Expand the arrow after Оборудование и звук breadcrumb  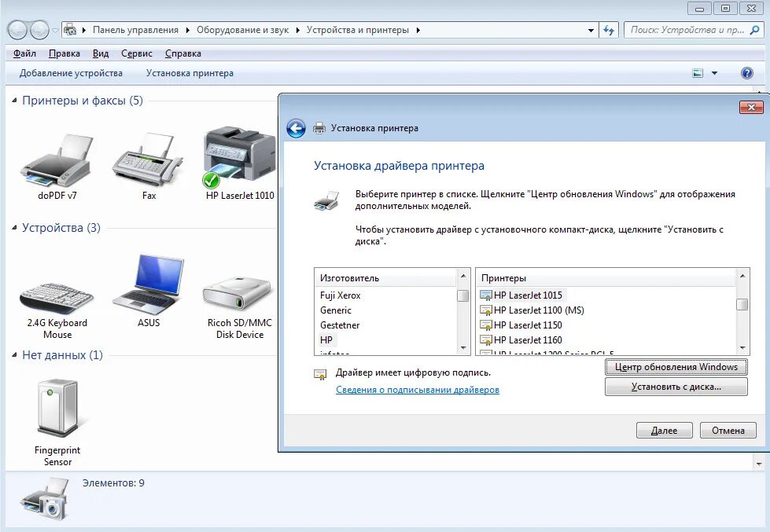(x=297, y=30)
